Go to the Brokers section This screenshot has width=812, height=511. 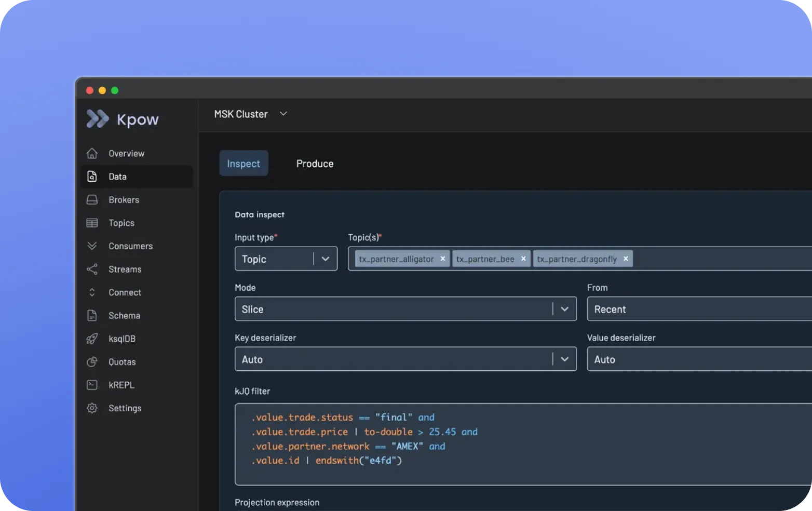[137, 199]
